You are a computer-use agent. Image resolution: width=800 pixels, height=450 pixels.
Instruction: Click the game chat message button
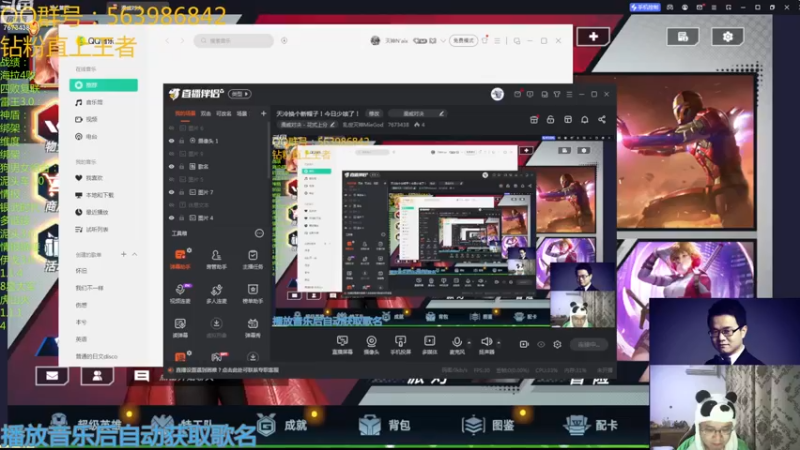[x=141, y=376]
